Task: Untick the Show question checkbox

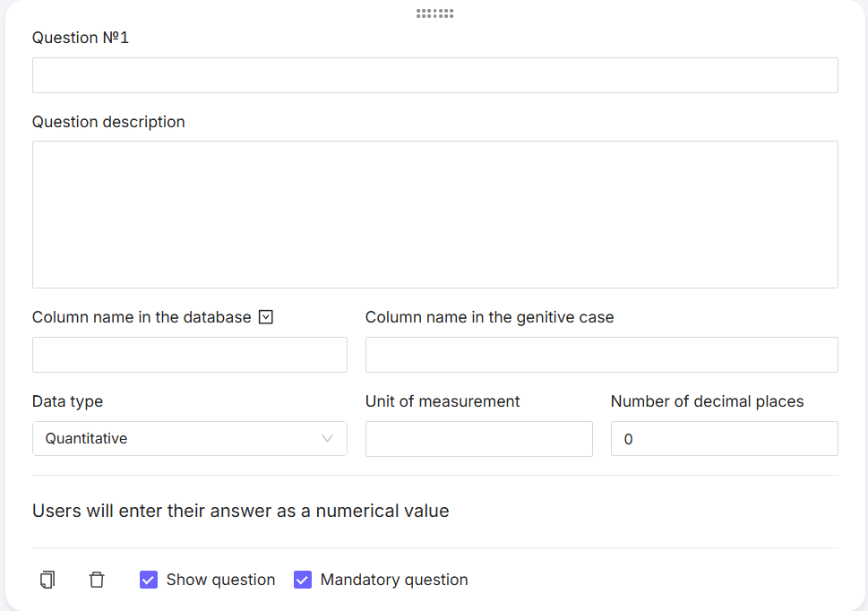Action: (x=149, y=580)
